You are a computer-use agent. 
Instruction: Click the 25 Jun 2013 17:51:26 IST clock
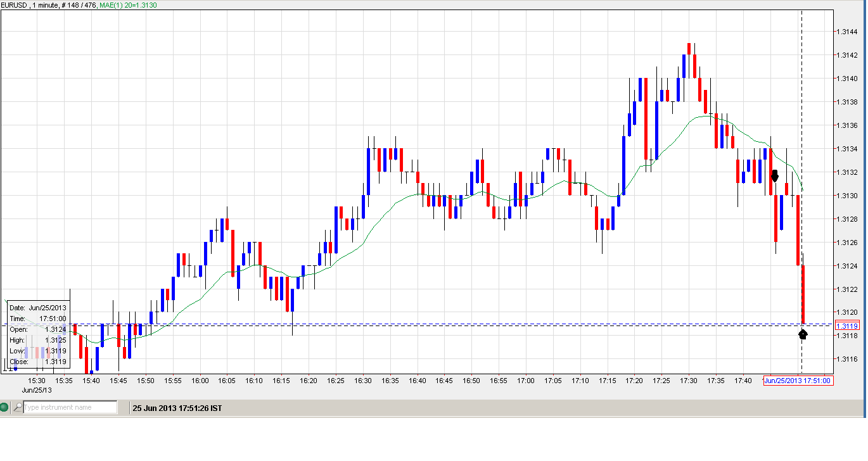(x=177, y=408)
